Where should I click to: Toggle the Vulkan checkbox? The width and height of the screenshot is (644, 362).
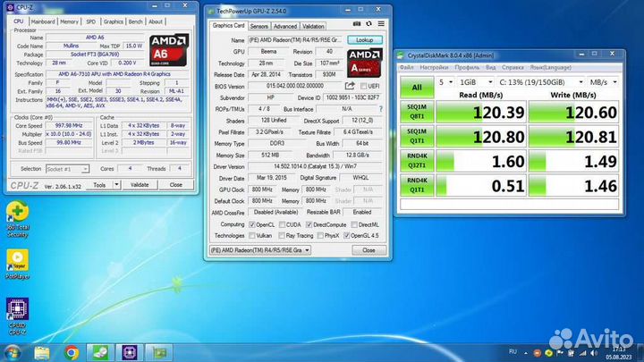[252, 236]
